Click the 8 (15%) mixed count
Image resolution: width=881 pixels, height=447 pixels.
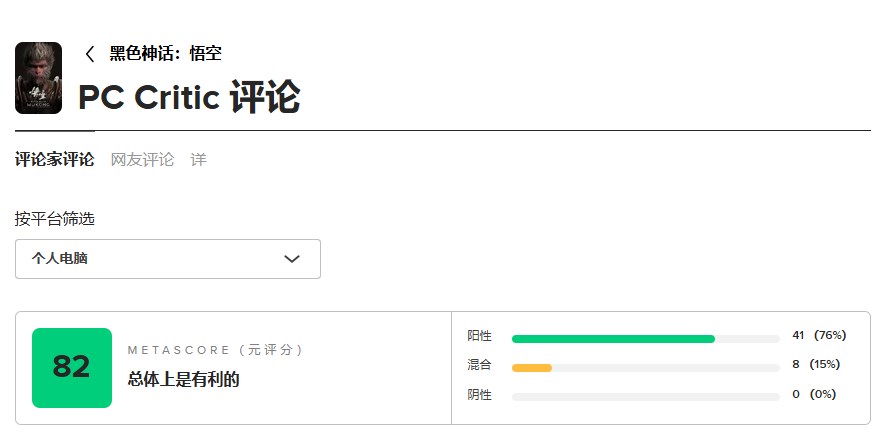(x=816, y=364)
